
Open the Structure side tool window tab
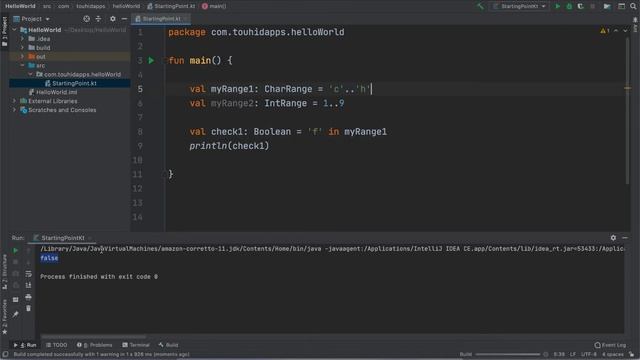click(4, 271)
